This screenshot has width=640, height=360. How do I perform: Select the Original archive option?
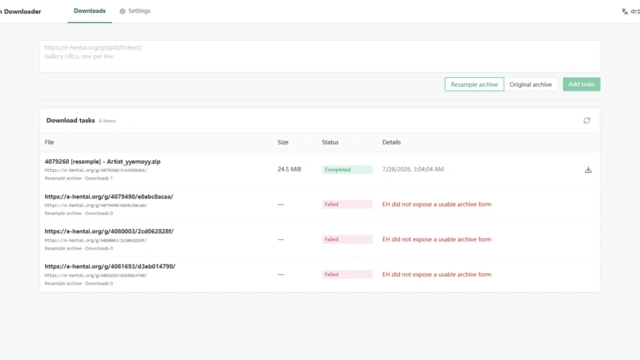click(531, 84)
